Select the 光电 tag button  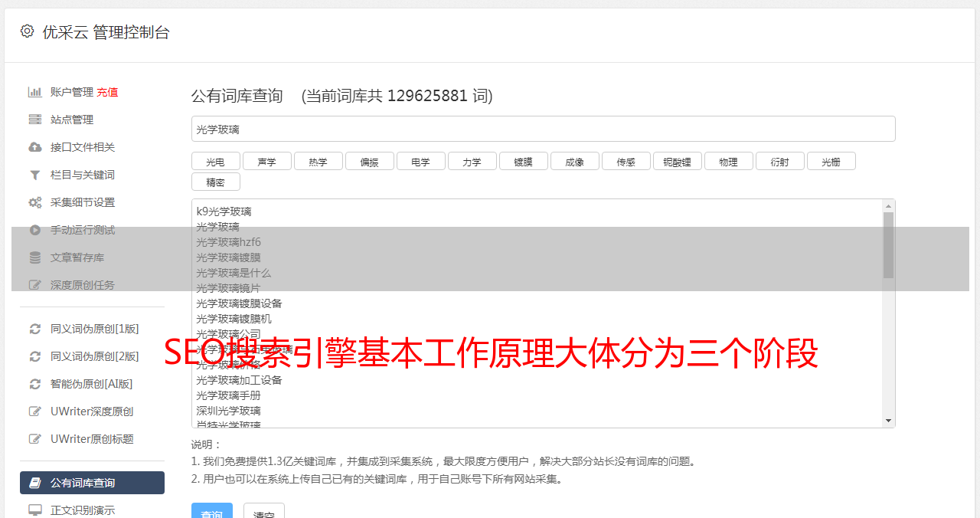click(215, 162)
